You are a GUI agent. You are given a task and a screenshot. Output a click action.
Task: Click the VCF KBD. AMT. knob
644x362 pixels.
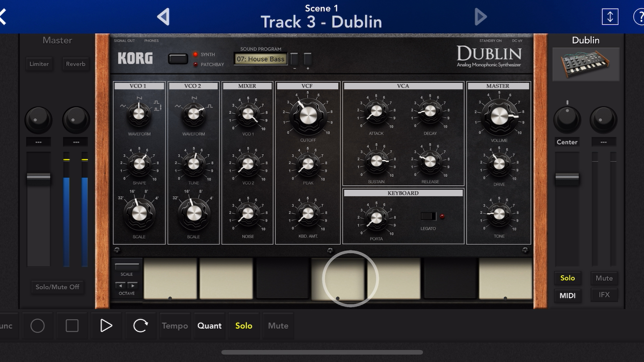308,213
